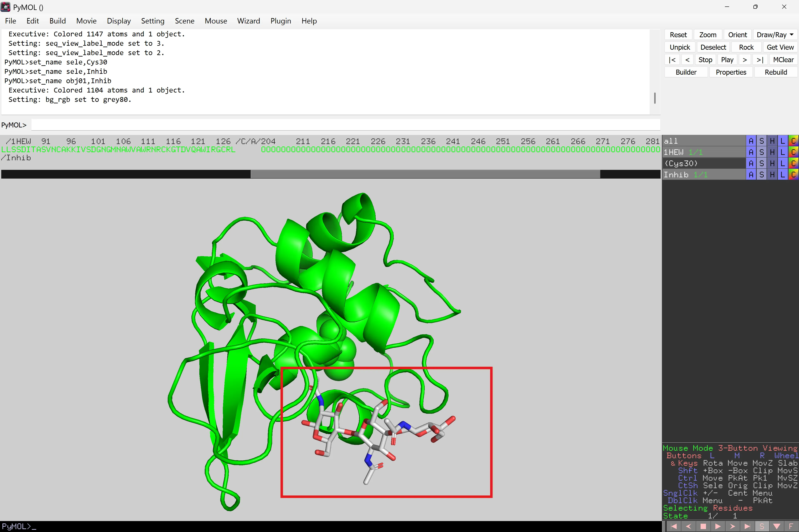Expand the Draw/Ray dropdown arrow
Image resolution: width=799 pixels, height=532 pixels.
792,35
